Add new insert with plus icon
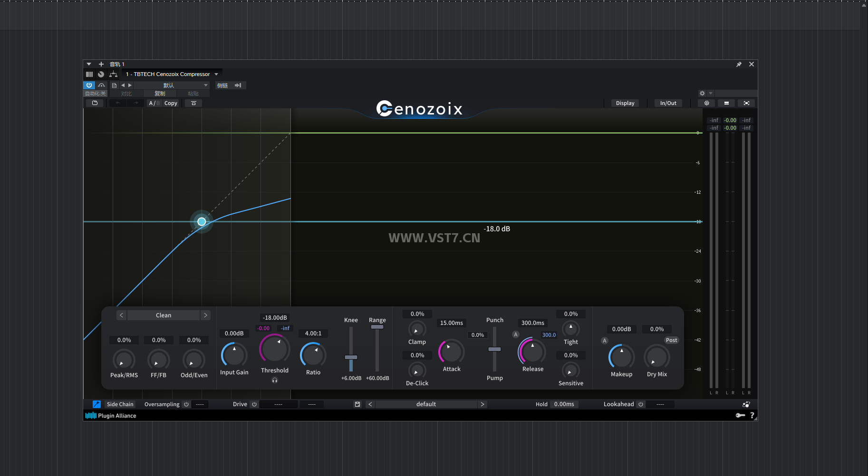The width and height of the screenshot is (868, 476). [x=101, y=64]
